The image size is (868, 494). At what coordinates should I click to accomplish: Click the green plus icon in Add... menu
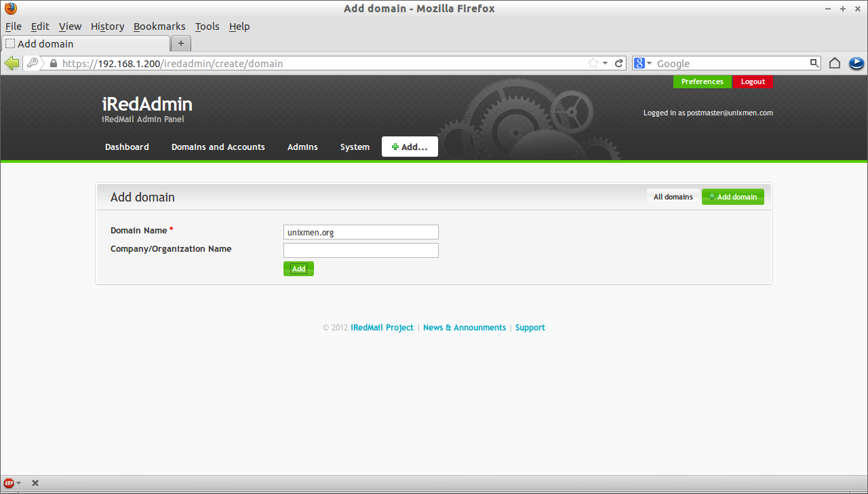(x=395, y=147)
